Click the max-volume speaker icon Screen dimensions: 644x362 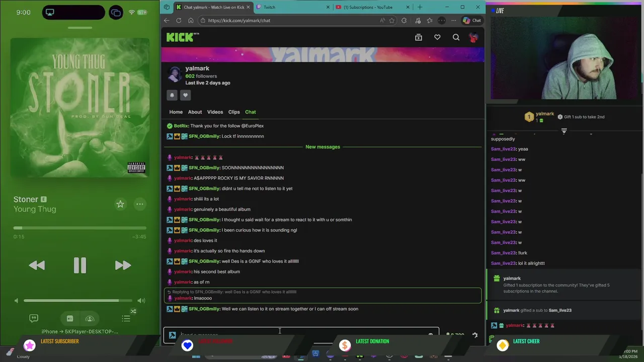141,301
